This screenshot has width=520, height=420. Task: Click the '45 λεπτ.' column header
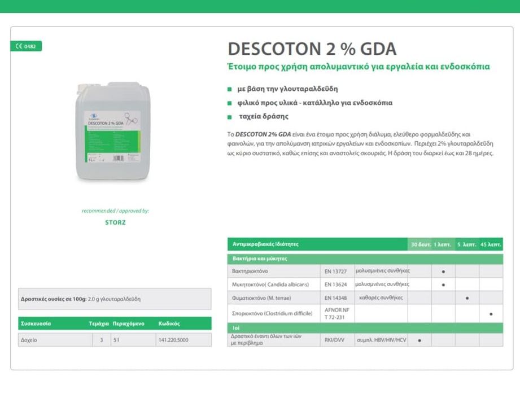(x=491, y=244)
